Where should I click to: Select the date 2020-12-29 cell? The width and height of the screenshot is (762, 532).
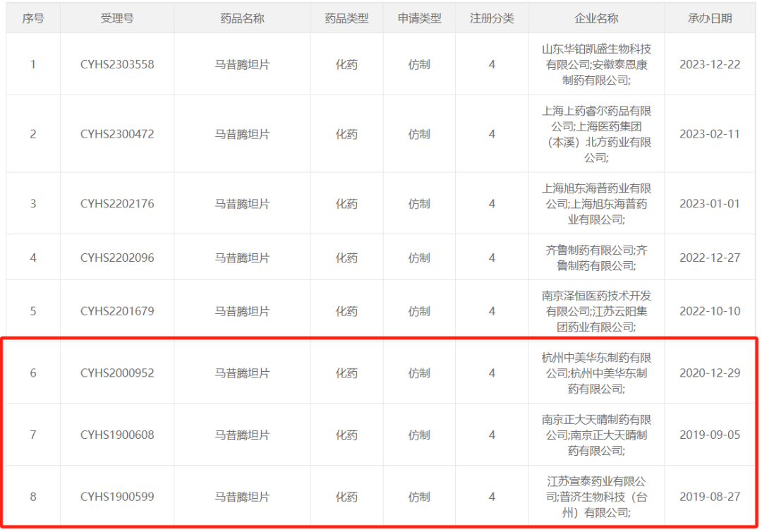pos(710,373)
